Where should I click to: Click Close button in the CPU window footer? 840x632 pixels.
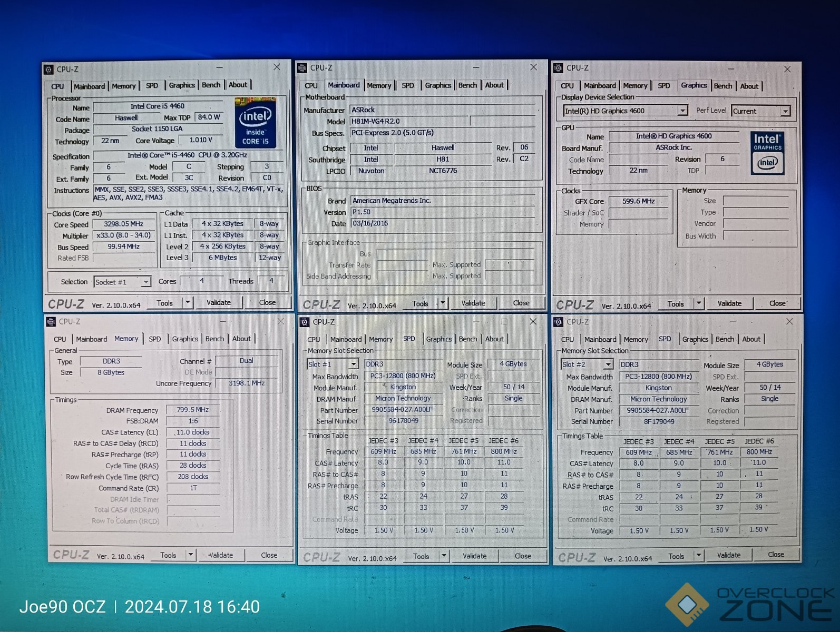pos(267,302)
